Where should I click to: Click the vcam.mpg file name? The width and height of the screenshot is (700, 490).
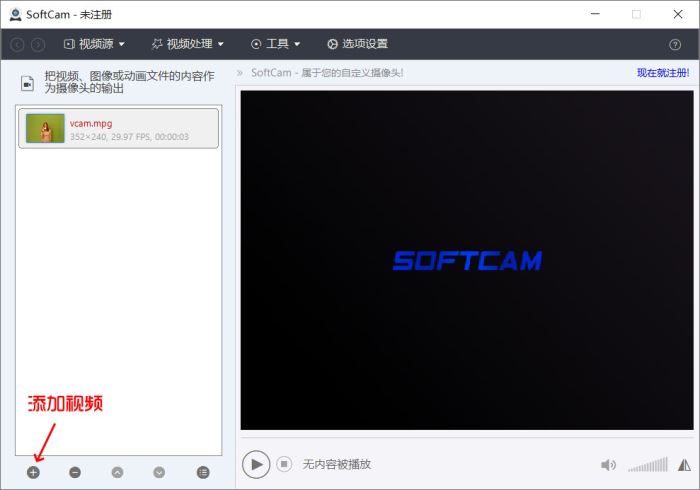point(91,123)
